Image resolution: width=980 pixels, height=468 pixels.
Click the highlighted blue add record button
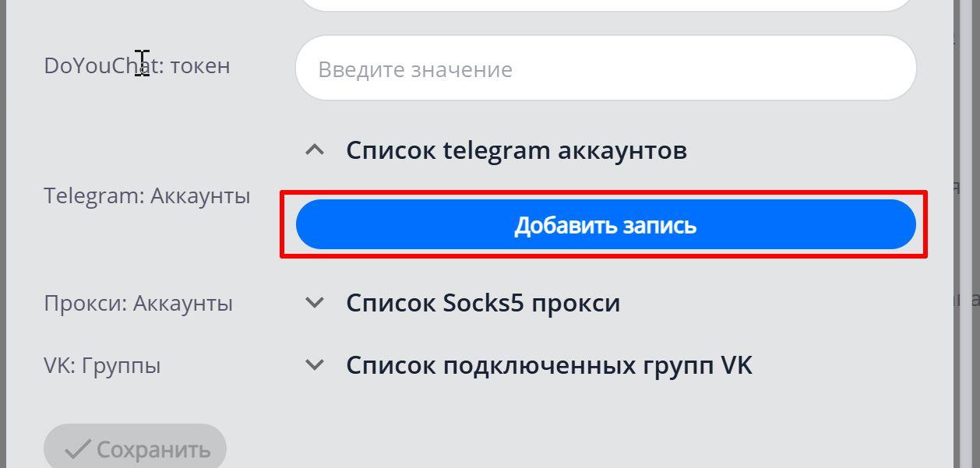pyautogui.click(x=606, y=223)
